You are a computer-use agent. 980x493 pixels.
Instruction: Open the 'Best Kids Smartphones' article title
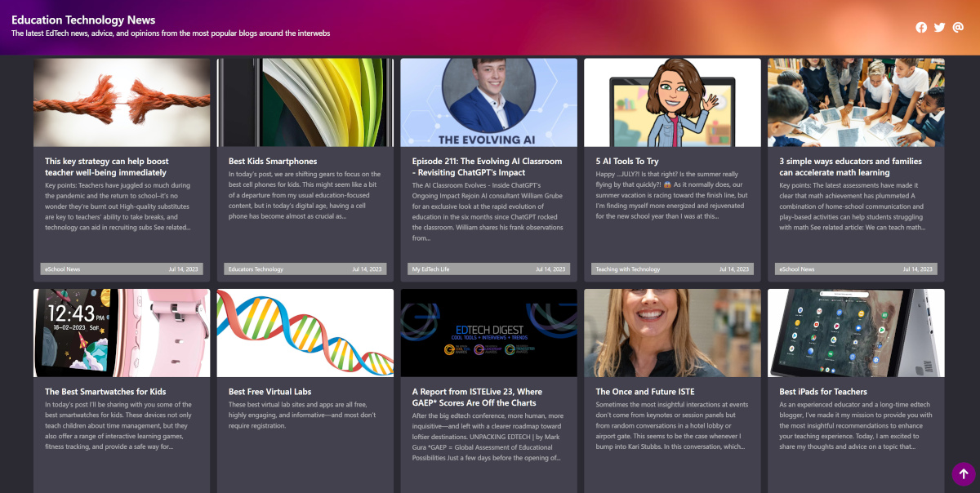(x=273, y=161)
